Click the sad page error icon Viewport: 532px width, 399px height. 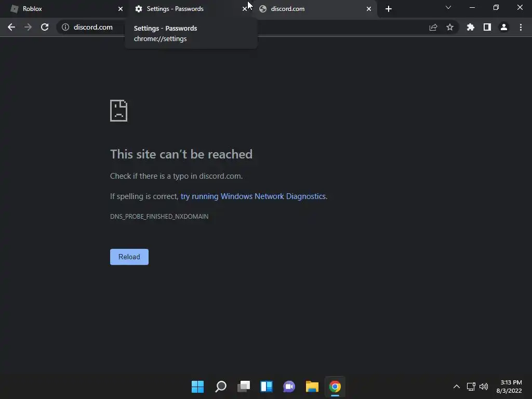(x=119, y=111)
